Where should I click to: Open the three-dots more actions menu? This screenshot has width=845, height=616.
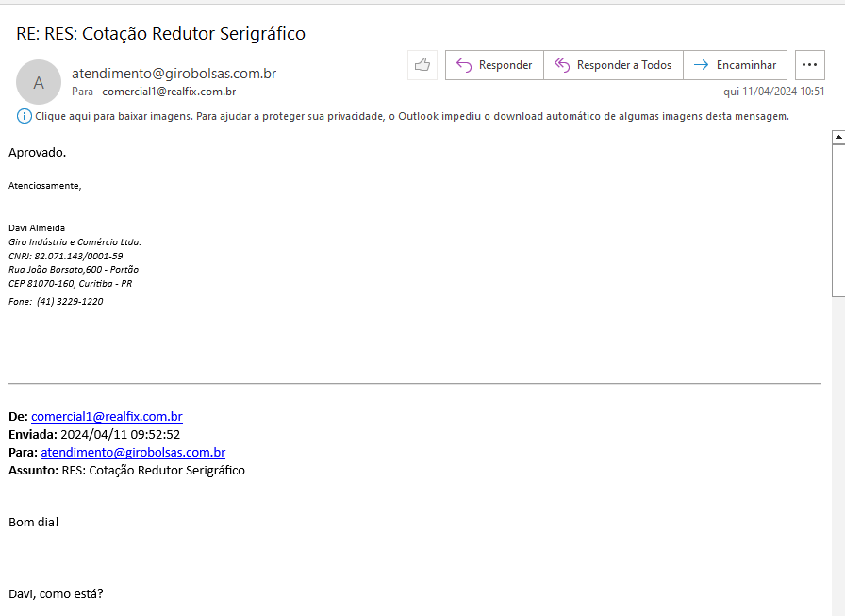point(809,65)
